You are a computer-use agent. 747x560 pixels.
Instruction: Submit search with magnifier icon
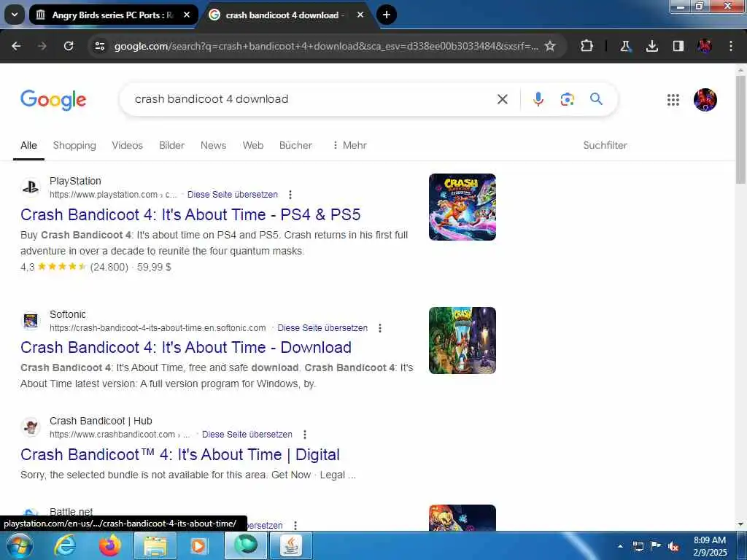(596, 99)
